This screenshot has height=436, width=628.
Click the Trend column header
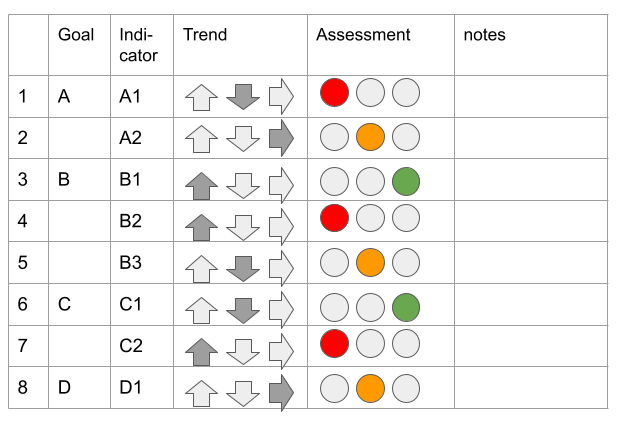(x=205, y=35)
